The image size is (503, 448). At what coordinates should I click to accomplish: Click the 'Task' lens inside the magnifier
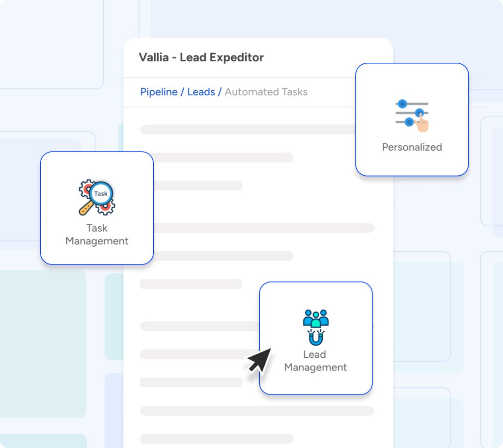(x=101, y=193)
